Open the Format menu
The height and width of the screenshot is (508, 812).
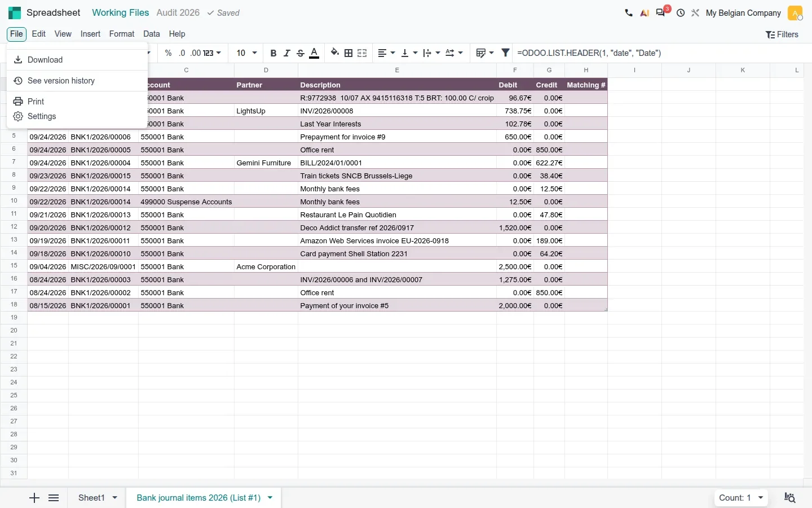122,34
